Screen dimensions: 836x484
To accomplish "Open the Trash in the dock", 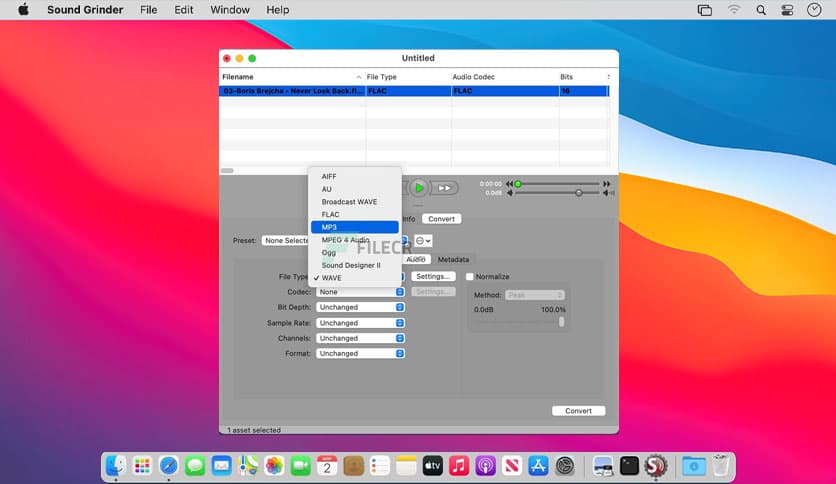I will point(720,465).
